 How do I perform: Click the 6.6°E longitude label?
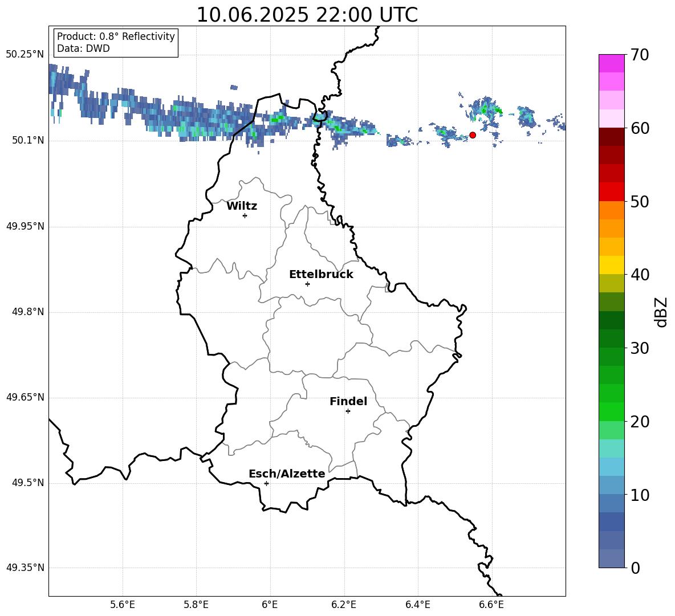pyautogui.click(x=491, y=605)
